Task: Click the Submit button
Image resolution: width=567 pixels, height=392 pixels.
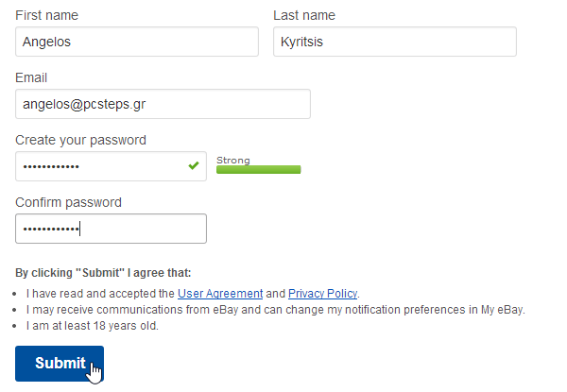Action: (60, 364)
